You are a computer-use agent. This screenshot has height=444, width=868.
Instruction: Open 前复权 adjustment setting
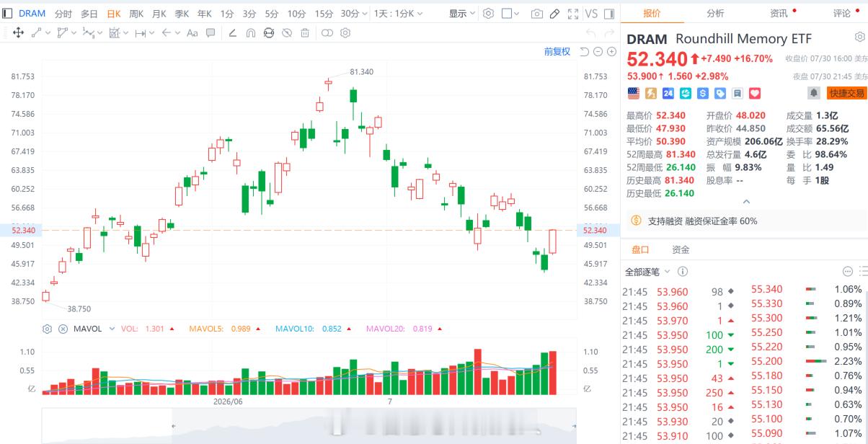point(557,51)
